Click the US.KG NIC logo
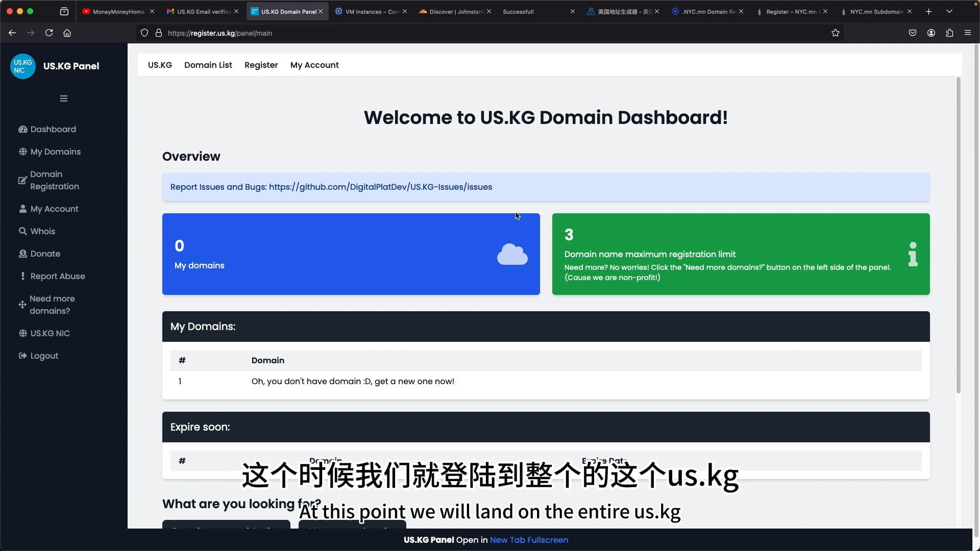 click(23, 66)
